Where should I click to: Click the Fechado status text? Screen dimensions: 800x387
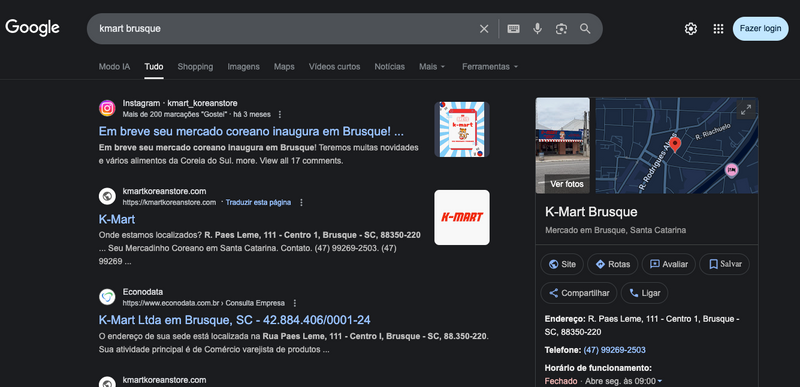tap(561, 381)
